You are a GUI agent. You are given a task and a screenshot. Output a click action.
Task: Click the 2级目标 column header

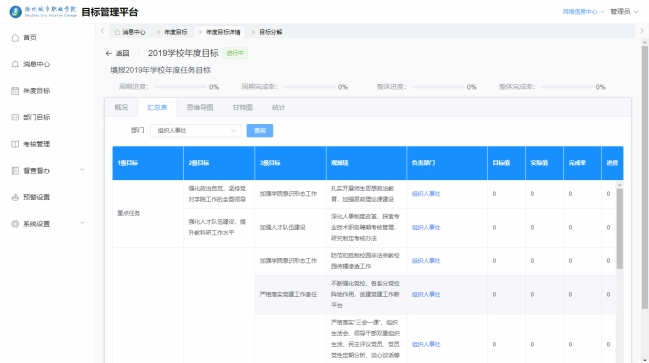click(219, 163)
